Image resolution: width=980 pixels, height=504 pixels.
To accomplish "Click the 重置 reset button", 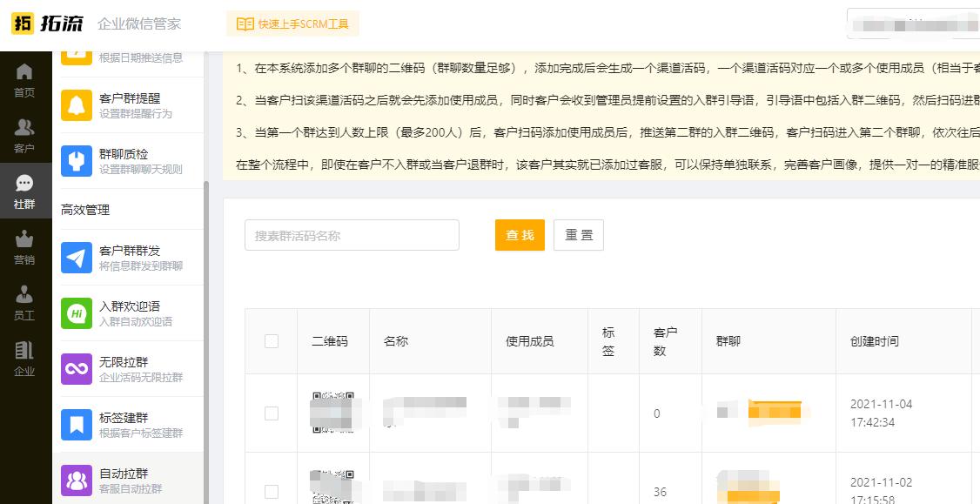I will pos(578,235).
